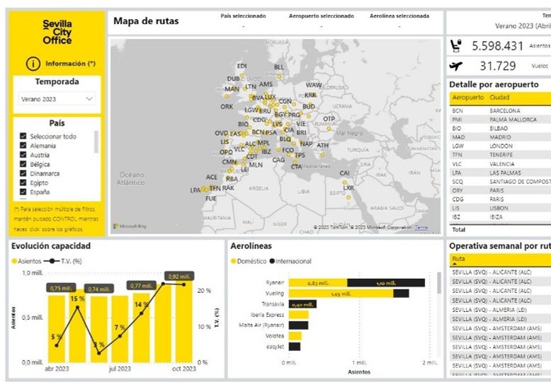Click the abr 2023 capacity bar
This screenshot has height=392, width=551.
pos(57,329)
